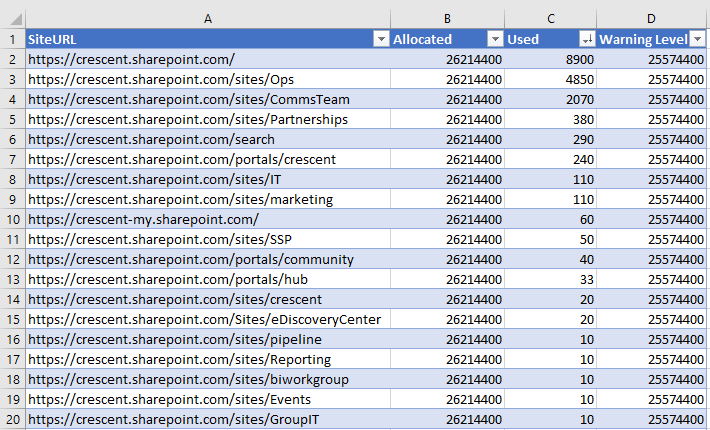Select row 15 header
Viewport: 710px width, 430px height.
13,320
